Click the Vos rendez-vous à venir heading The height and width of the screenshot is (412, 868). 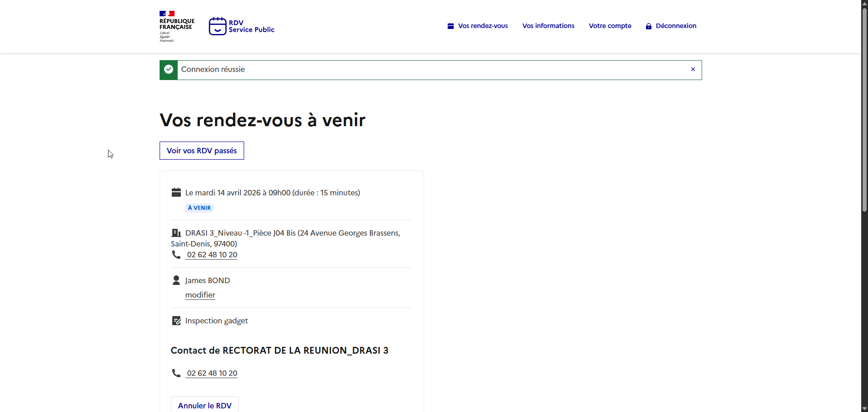[262, 120]
